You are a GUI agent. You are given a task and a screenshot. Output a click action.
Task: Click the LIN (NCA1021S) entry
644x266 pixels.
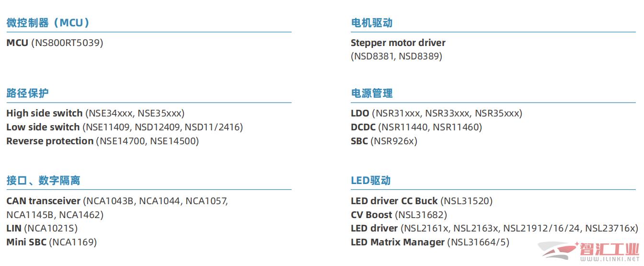[x=42, y=228]
